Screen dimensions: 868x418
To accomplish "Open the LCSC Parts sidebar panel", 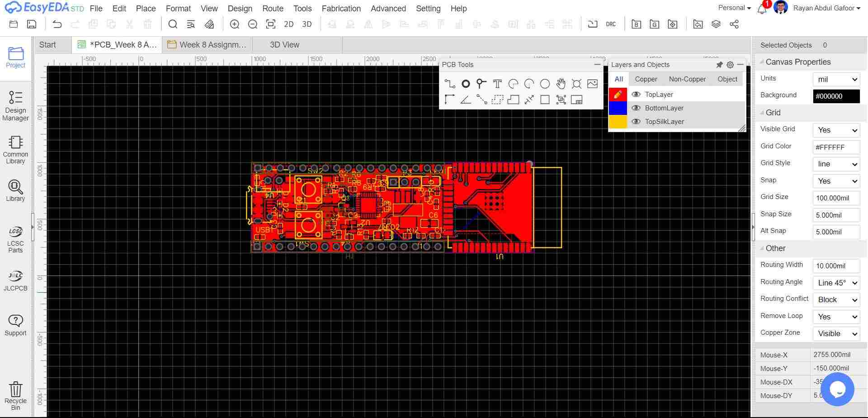I will click(x=15, y=239).
